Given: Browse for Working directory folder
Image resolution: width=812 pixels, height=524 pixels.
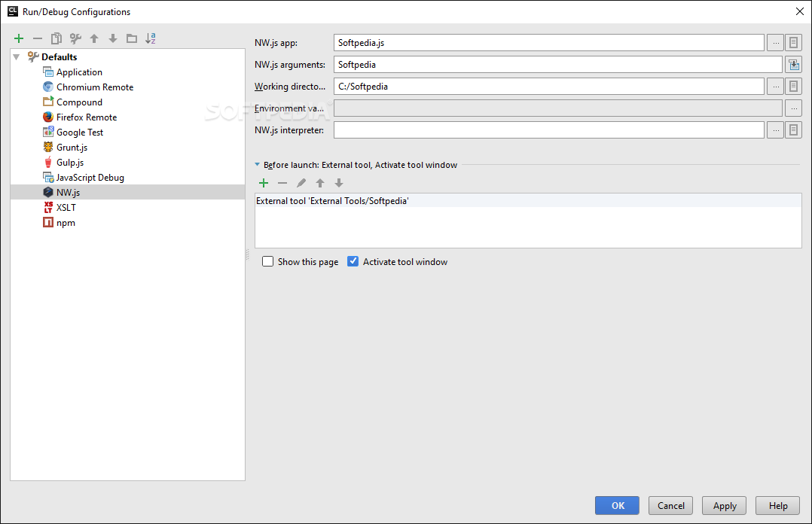Looking at the screenshot, I should click(775, 87).
